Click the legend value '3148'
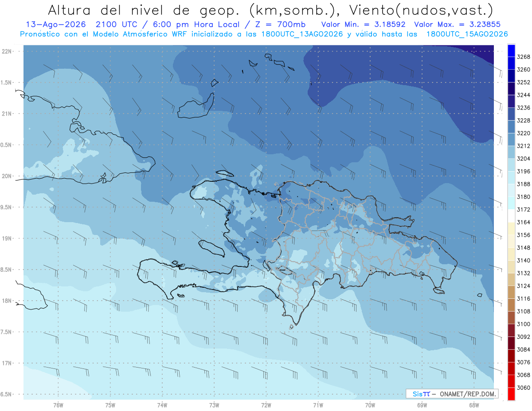Image resolution: width=532 pixels, height=411 pixels. click(x=523, y=248)
